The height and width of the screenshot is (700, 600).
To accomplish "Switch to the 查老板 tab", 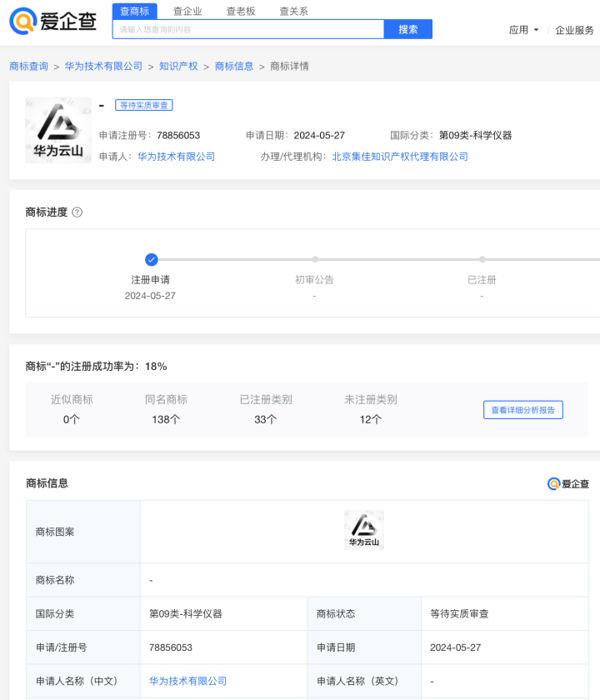I will (241, 11).
